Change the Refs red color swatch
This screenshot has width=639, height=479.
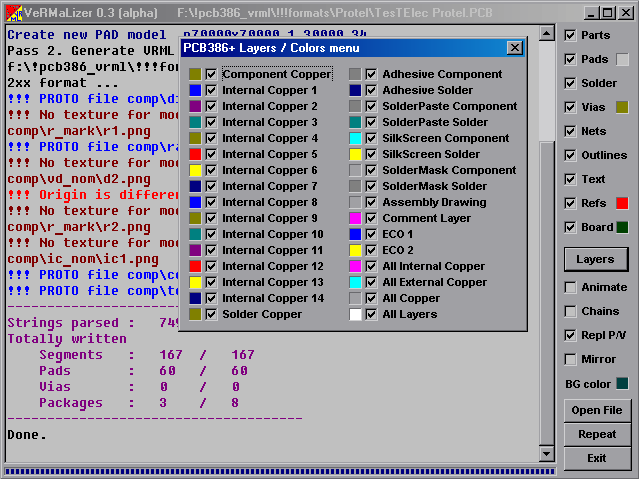(622, 203)
